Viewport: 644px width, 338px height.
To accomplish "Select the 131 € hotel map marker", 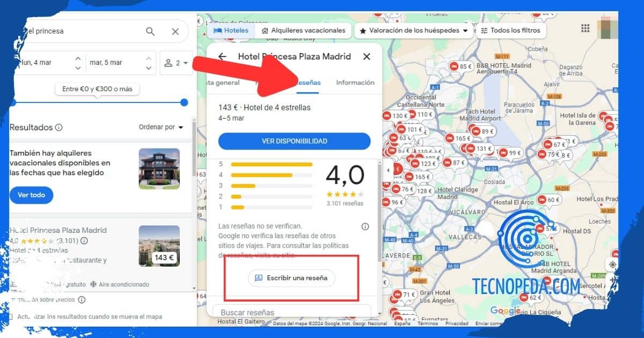I will [479, 149].
